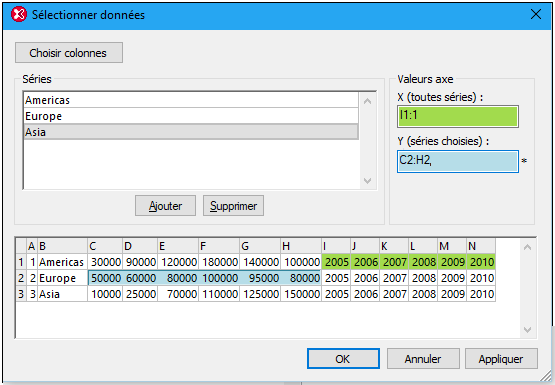555x385 pixels.
Task: Click cell 180000 in Americas row
Action: pos(219,262)
